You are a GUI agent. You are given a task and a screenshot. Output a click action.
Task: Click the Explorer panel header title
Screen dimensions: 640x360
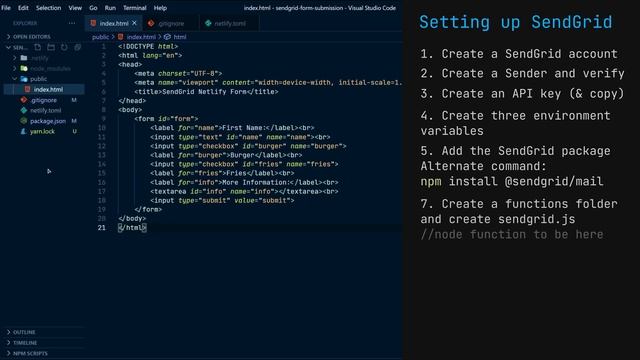tap(25, 23)
